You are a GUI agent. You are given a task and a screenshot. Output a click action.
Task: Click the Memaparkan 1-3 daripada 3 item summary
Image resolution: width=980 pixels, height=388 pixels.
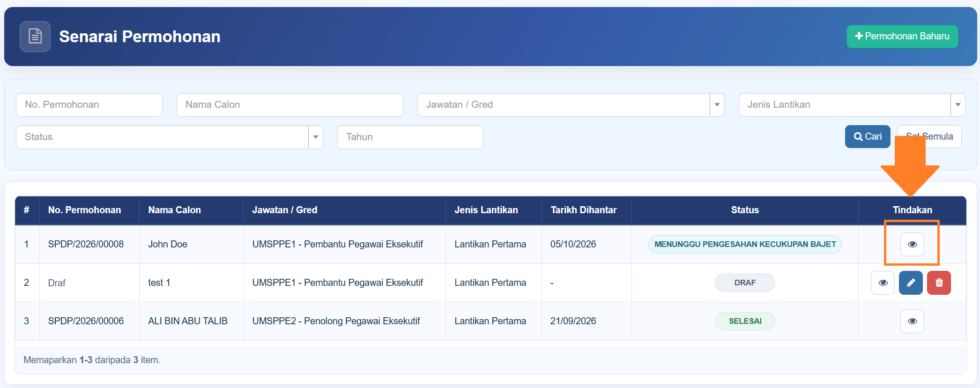92,360
